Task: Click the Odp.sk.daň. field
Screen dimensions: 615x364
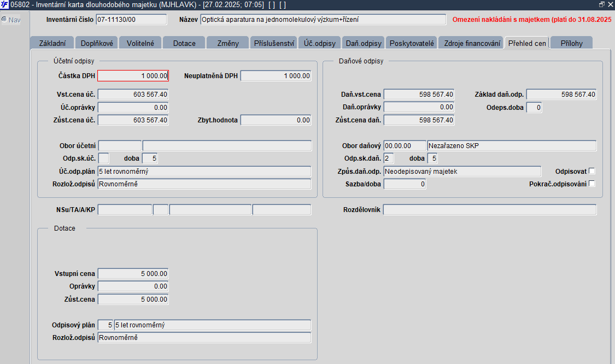Action: [389, 158]
